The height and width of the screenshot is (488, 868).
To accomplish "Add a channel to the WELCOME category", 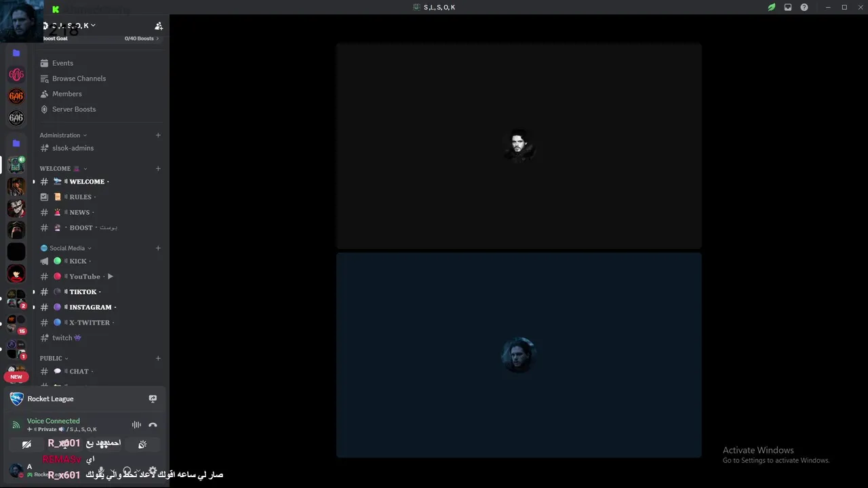I will [x=158, y=168].
